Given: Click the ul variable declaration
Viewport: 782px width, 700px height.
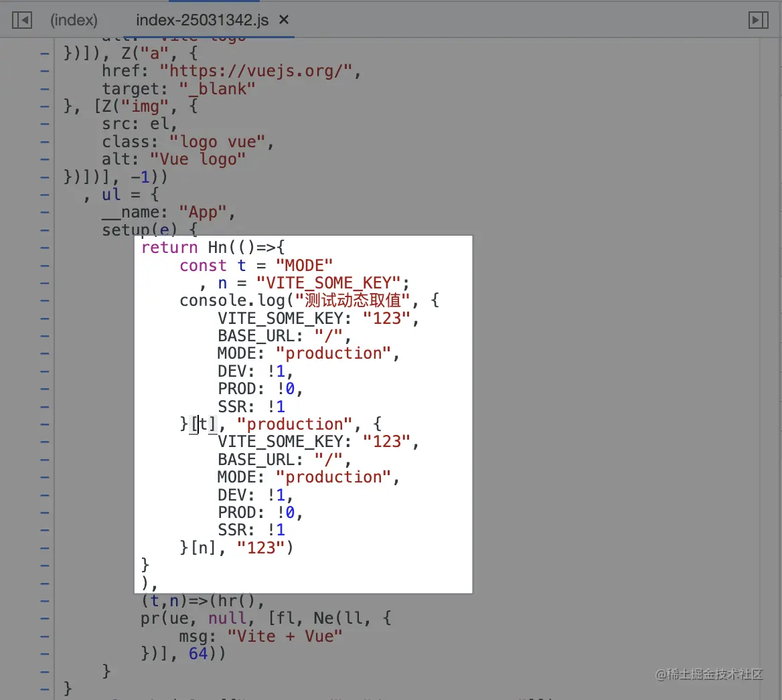Looking at the screenshot, I should 111,195.
